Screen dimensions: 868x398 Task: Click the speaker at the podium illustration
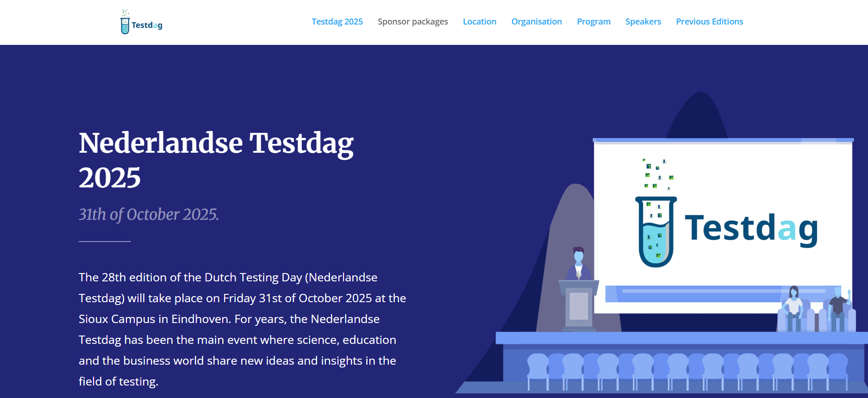[x=579, y=288]
